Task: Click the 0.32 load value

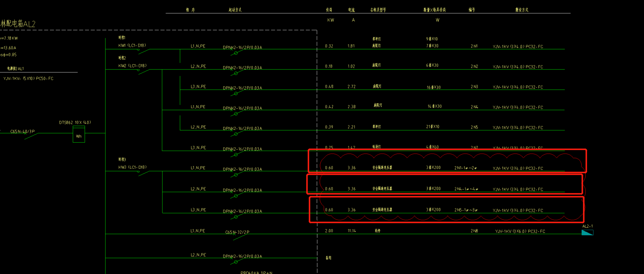Action: point(329,46)
